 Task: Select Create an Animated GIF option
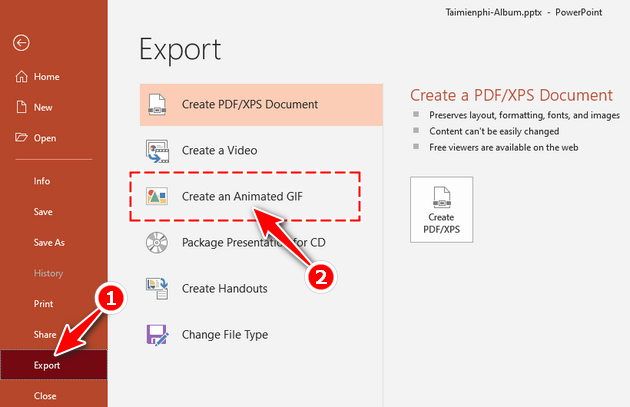pos(261,196)
